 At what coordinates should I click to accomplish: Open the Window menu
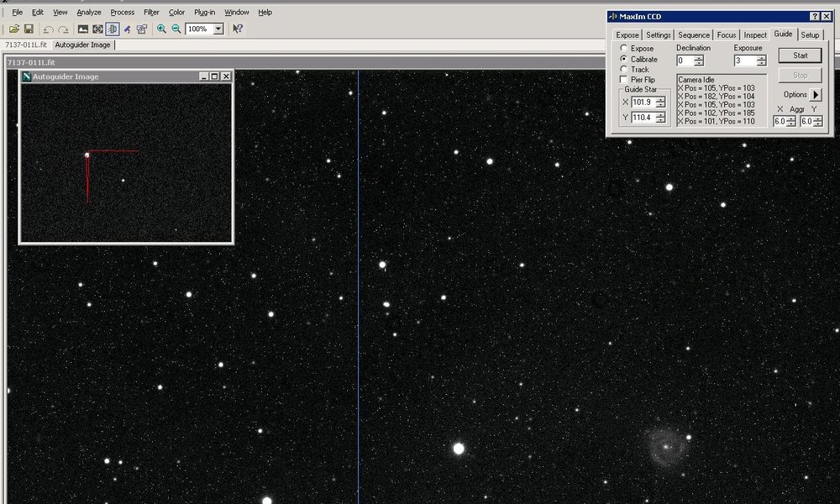pos(236,13)
